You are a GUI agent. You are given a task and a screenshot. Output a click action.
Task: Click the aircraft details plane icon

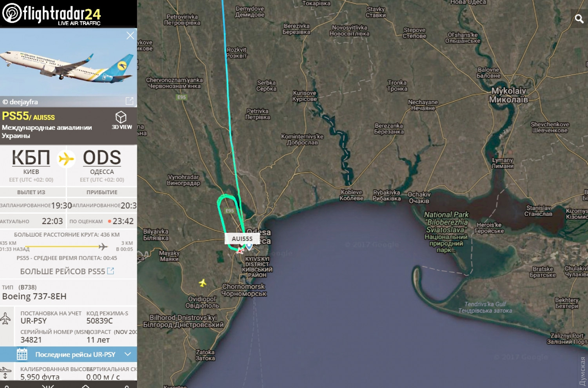tap(5, 318)
